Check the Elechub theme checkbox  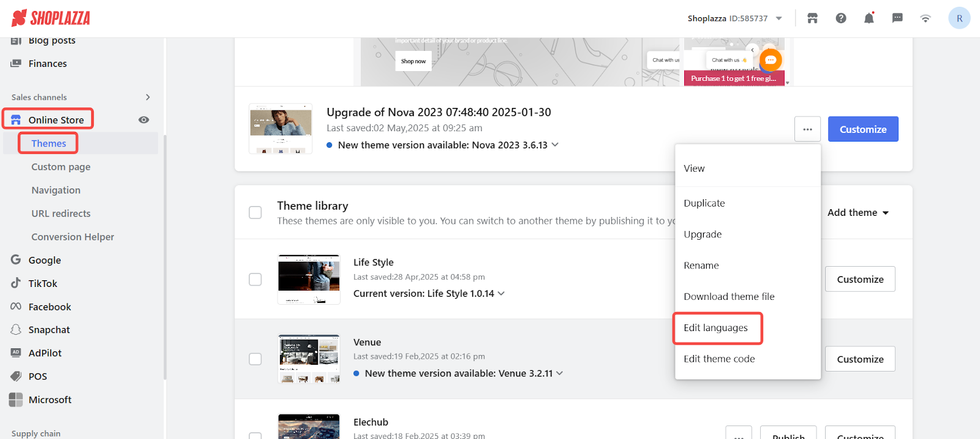click(x=255, y=435)
